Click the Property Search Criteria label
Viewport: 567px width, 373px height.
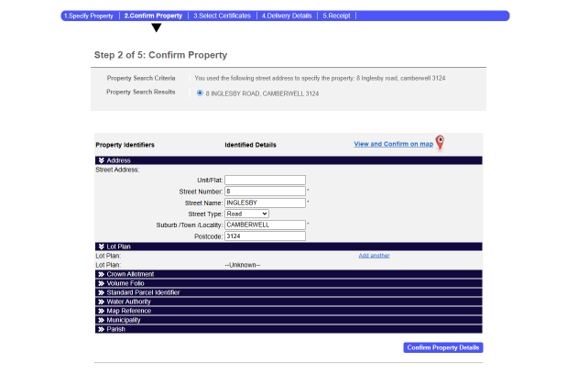tap(141, 78)
